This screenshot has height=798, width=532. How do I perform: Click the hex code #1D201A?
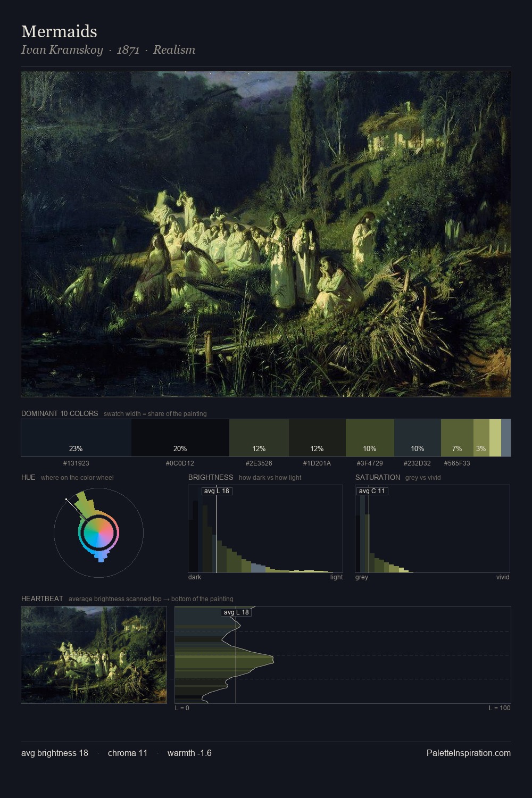[x=317, y=463]
